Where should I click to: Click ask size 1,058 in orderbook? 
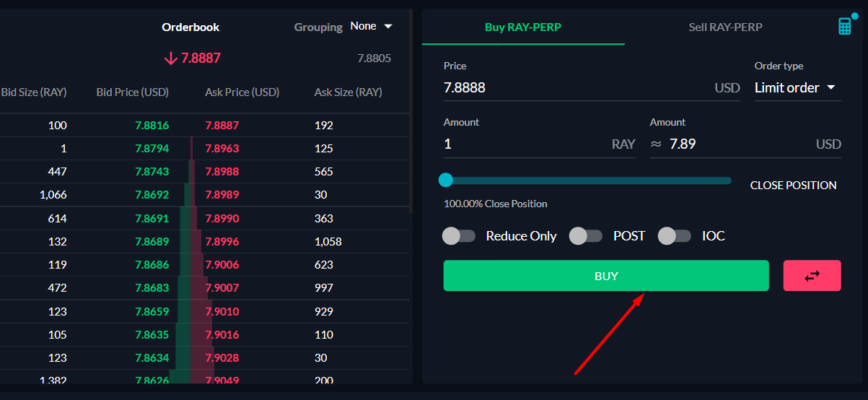[x=328, y=241]
